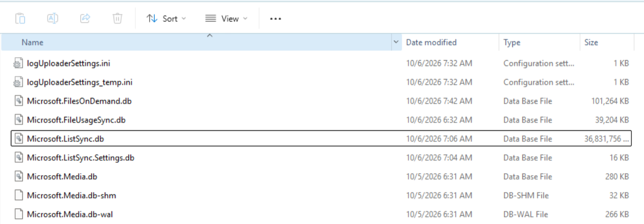Select the icon of logUploaderSettings.ini
644x224 pixels.
[18, 63]
